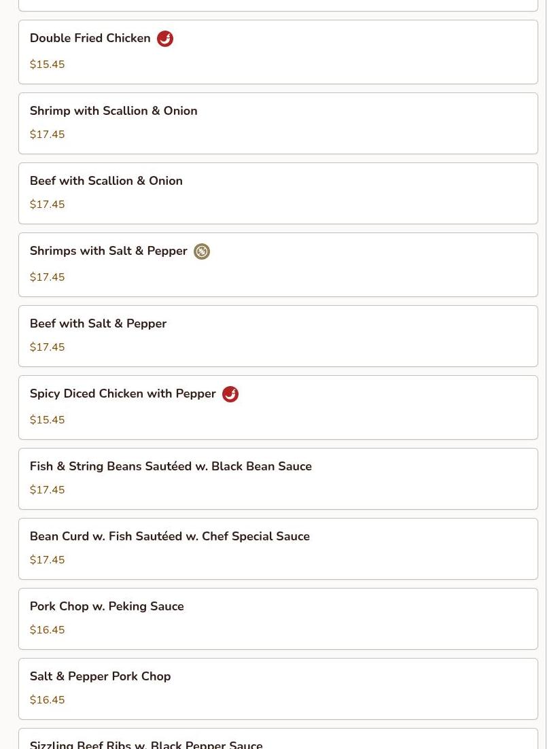Open Spicy Diced Chicken with Pepper
The width and height of the screenshot is (560, 749).
(122, 394)
